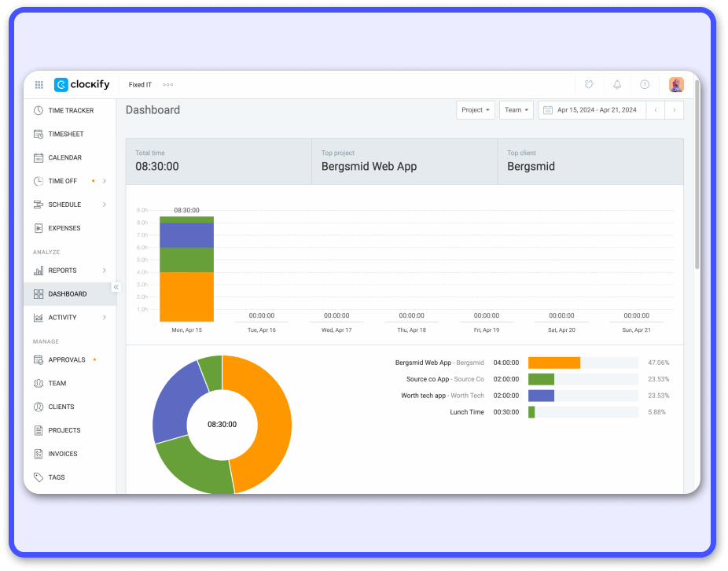Open workspace options three-dot menu
This screenshot has width=728, height=571.
coord(168,85)
